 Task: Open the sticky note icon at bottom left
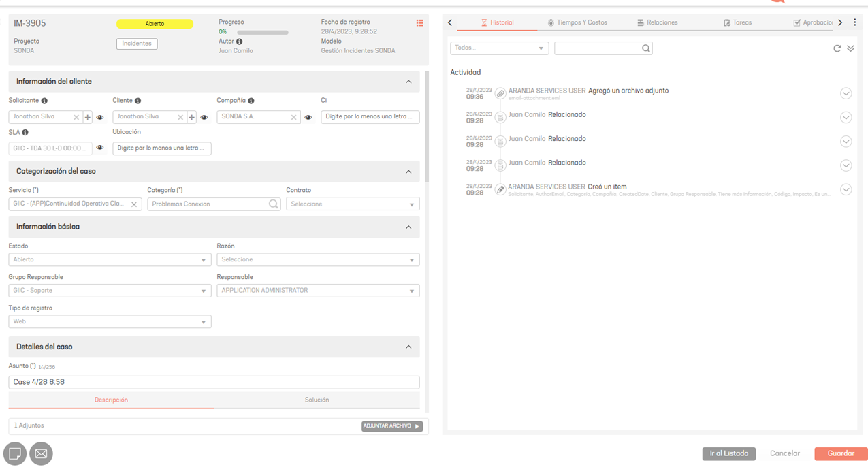[x=15, y=453]
